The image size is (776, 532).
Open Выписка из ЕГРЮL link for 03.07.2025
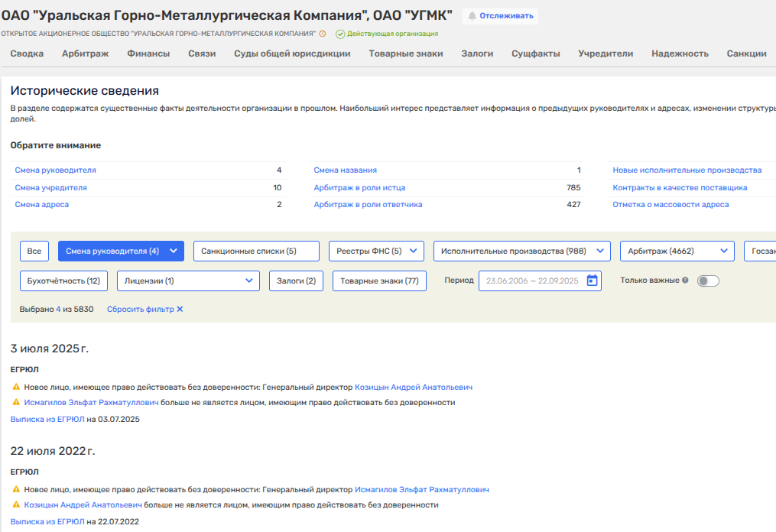tap(47, 419)
